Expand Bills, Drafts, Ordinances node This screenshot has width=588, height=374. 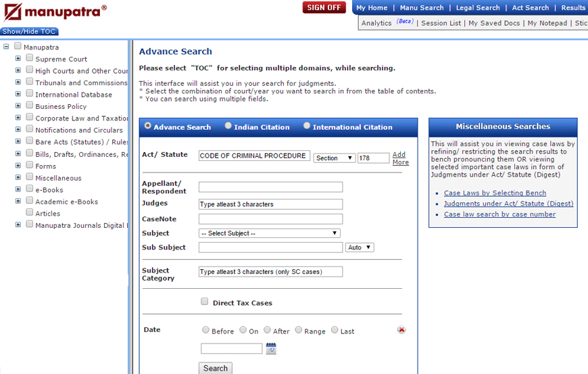coord(18,154)
